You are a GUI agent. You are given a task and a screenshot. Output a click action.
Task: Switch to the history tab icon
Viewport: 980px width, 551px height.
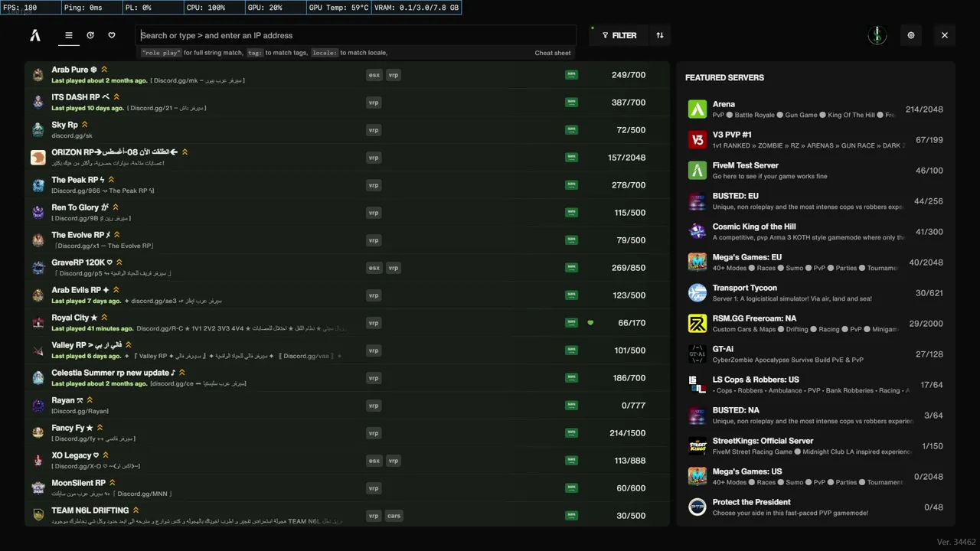[x=90, y=35]
